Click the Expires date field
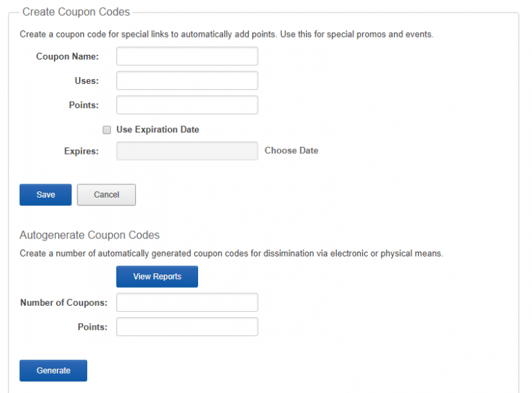This screenshot has height=393, width=532. 187,150
